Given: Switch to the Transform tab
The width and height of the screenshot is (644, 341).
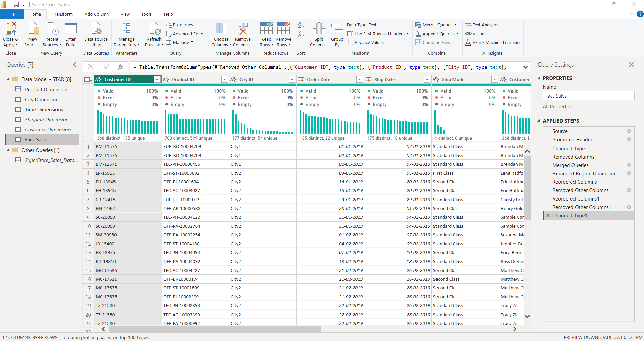Looking at the screenshot, I should pyautogui.click(x=62, y=14).
